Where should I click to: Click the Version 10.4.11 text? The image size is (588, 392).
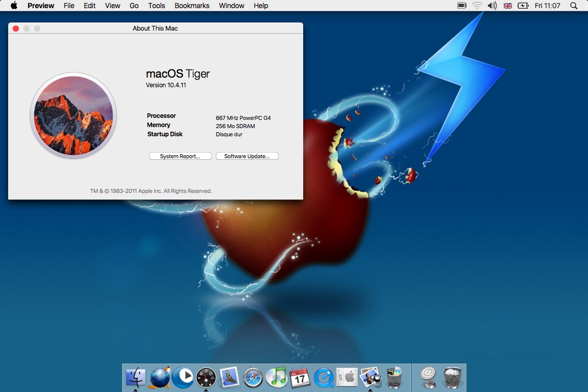point(166,85)
